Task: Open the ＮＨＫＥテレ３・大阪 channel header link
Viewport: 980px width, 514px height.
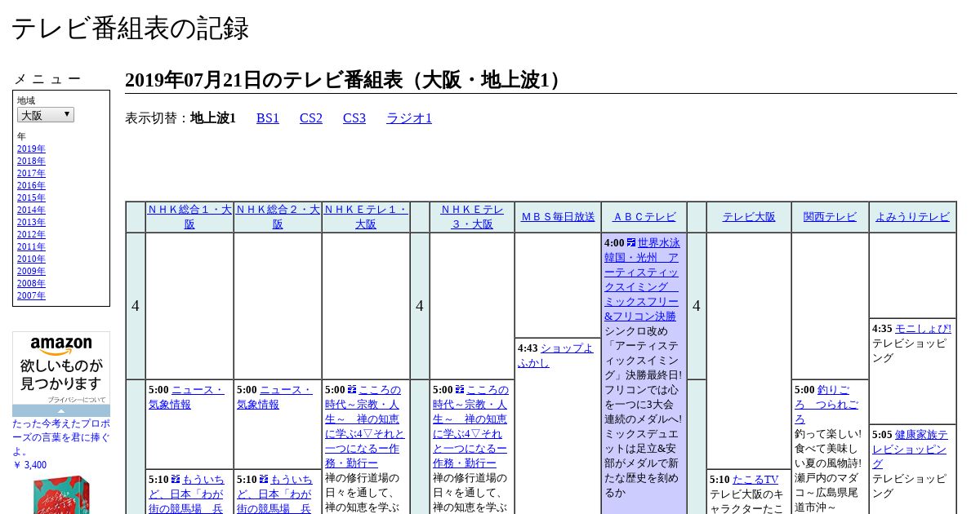Action: tap(472, 217)
